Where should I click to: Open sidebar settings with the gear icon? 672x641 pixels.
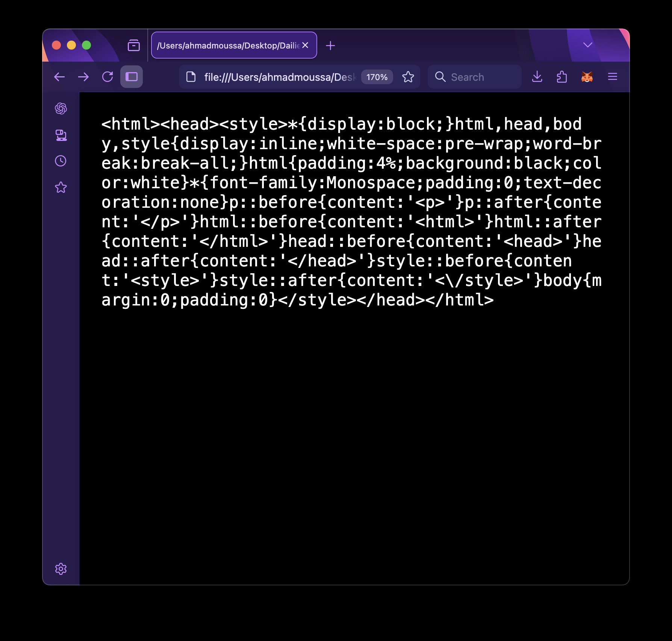(61, 568)
